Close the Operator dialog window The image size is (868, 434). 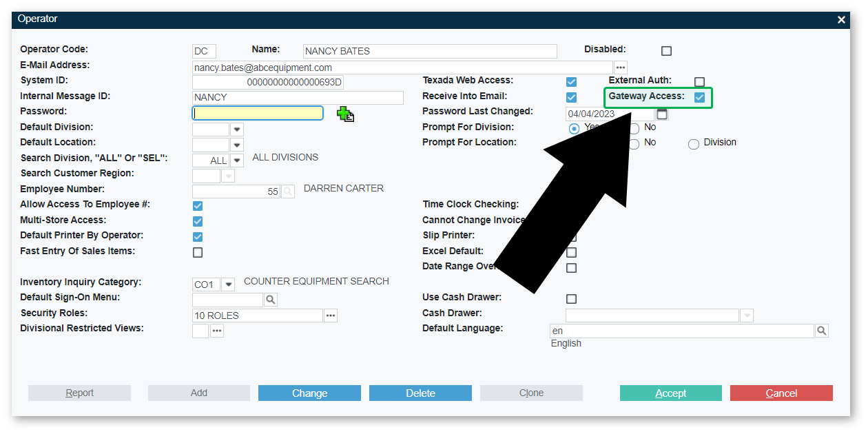841,20
